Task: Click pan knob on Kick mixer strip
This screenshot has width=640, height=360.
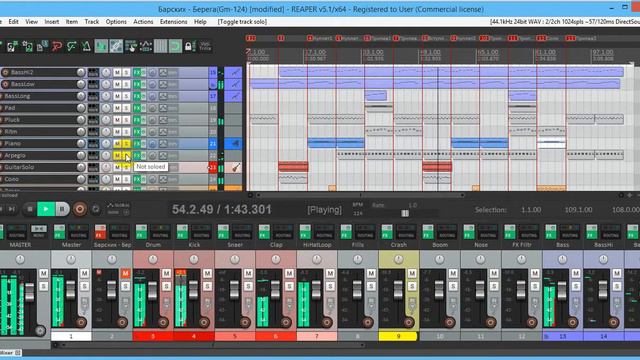Action: pos(194,259)
